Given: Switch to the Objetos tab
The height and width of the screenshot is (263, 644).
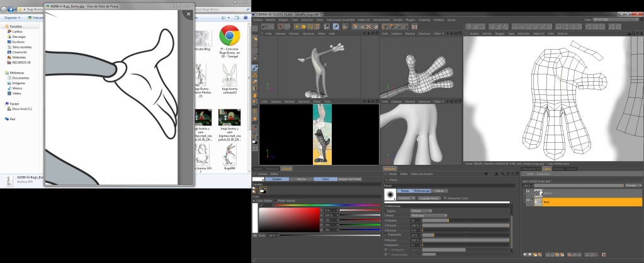Looking at the screenshot, I should point(257,169).
